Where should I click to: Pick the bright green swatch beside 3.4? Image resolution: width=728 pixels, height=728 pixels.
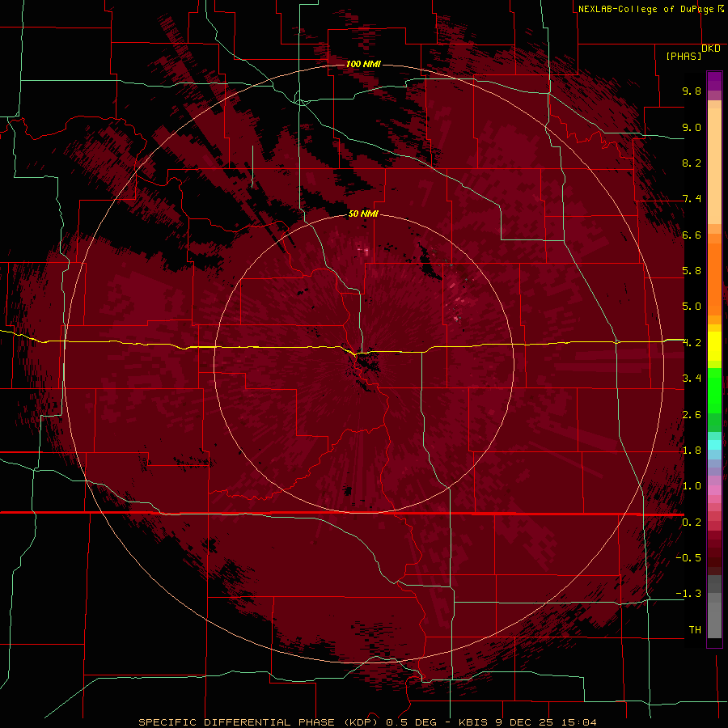coord(714,385)
